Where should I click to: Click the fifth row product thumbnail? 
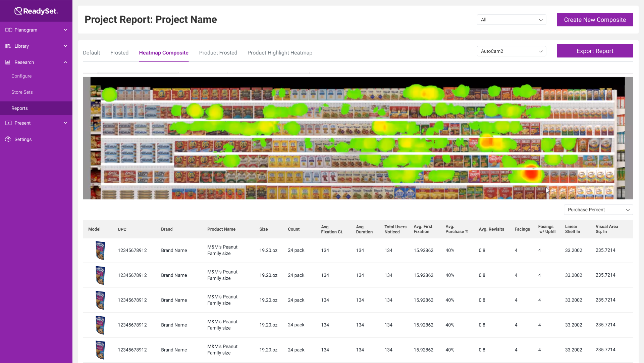[x=100, y=350]
